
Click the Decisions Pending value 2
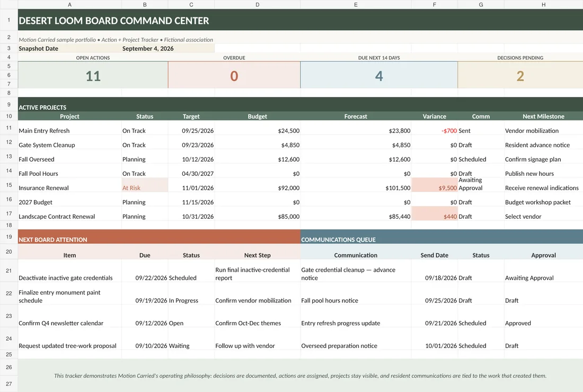(x=520, y=75)
